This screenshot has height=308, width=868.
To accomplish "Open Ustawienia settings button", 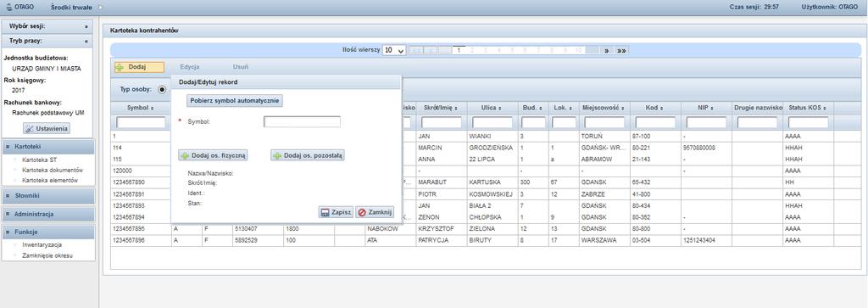I will coord(47,128).
